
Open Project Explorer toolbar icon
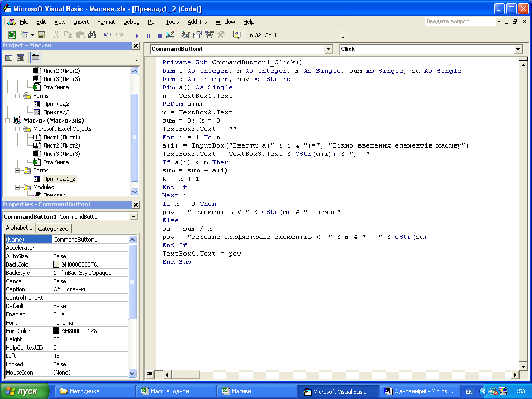click(x=185, y=35)
